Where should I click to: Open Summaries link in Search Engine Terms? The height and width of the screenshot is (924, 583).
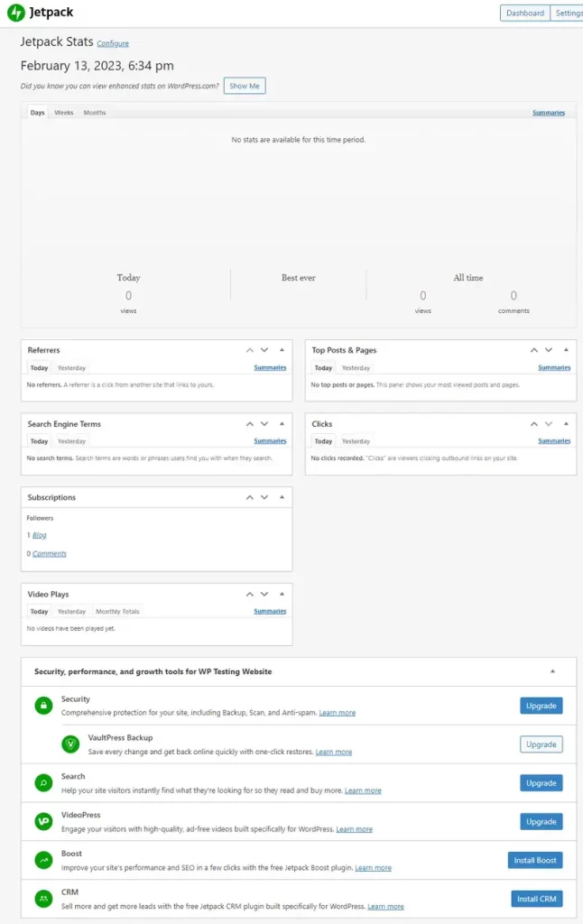[x=270, y=441]
